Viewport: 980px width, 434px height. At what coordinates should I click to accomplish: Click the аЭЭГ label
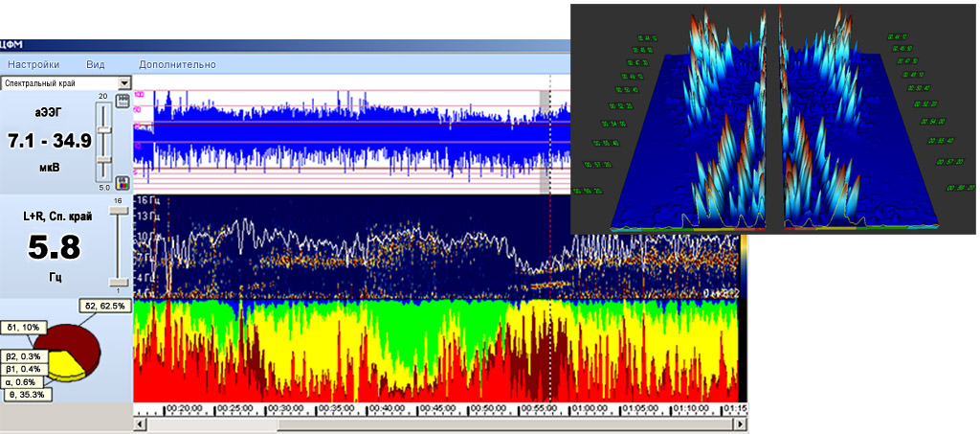click(x=49, y=113)
